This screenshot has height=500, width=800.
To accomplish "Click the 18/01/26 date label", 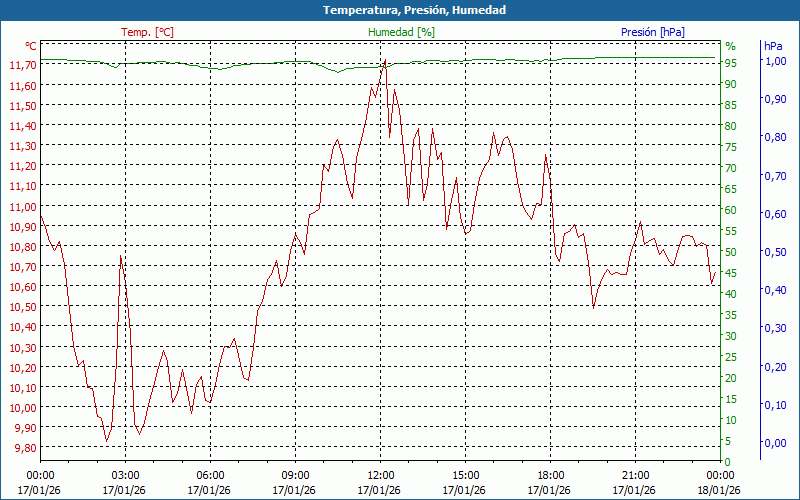I will tap(720, 490).
